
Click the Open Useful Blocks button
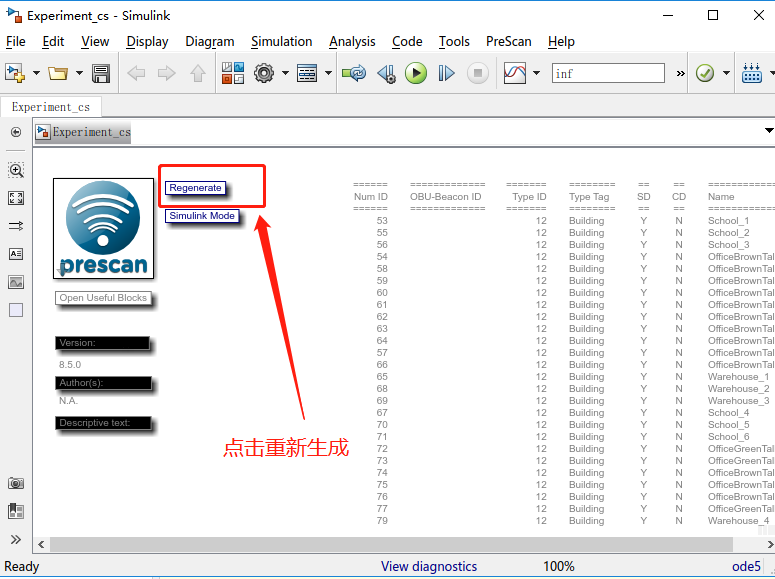(x=103, y=298)
